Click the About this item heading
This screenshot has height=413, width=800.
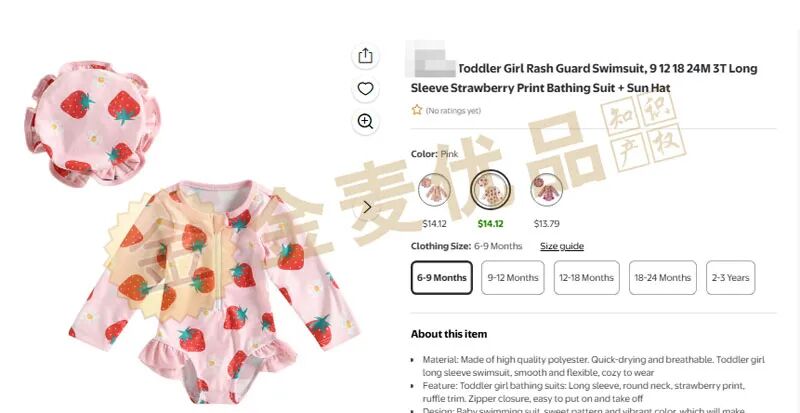pos(449,334)
